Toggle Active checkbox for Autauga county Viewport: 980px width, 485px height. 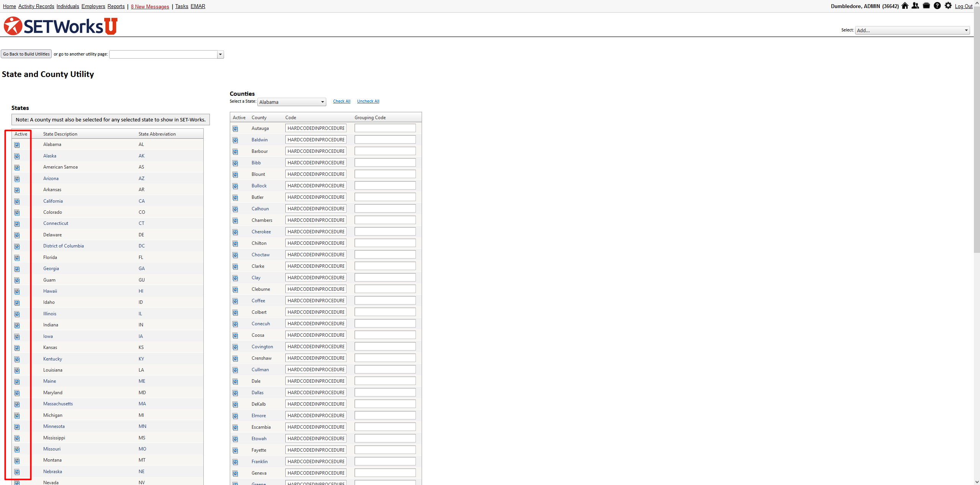[235, 129]
